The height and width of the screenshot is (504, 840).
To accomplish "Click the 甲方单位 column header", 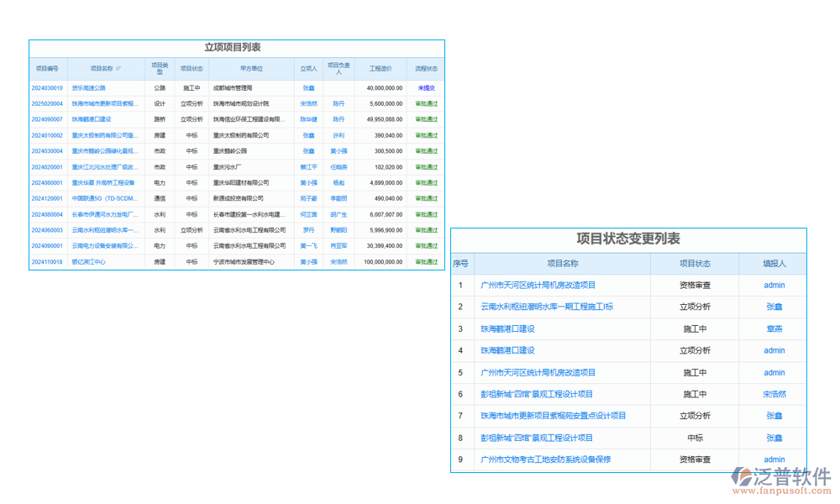I will [x=251, y=69].
